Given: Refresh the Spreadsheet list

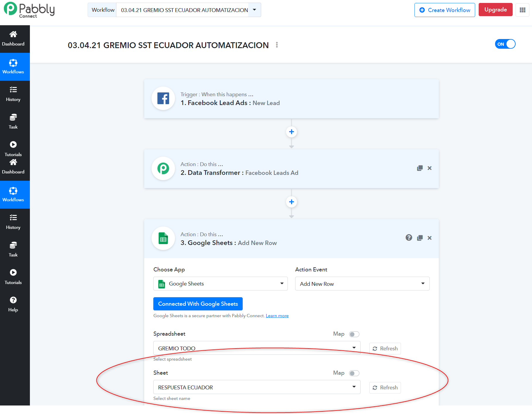Looking at the screenshot, I should click(x=385, y=349).
